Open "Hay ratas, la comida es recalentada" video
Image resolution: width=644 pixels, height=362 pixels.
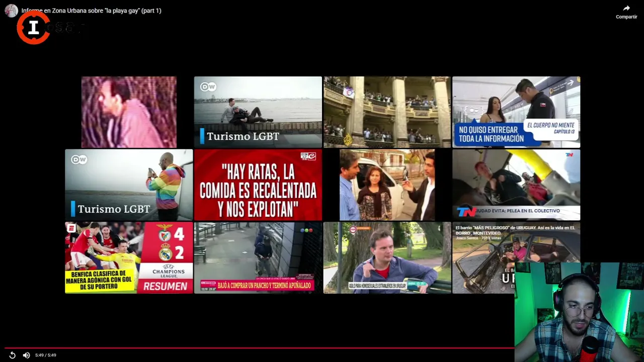pos(258,185)
